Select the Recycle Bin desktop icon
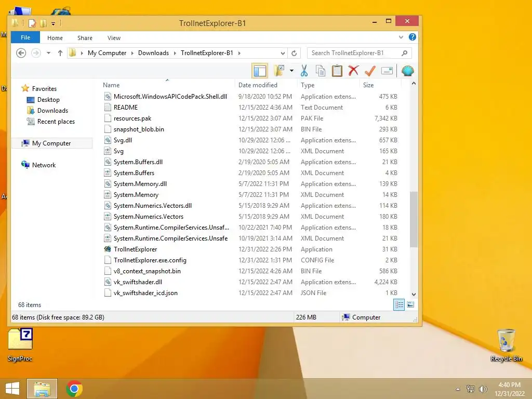532x399 pixels. pyautogui.click(x=506, y=345)
